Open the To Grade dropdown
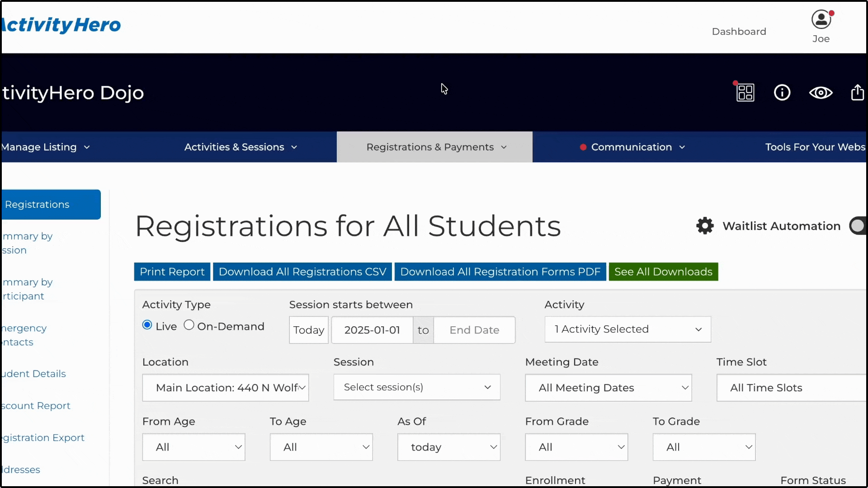The width and height of the screenshot is (868, 488). [704, 447]
